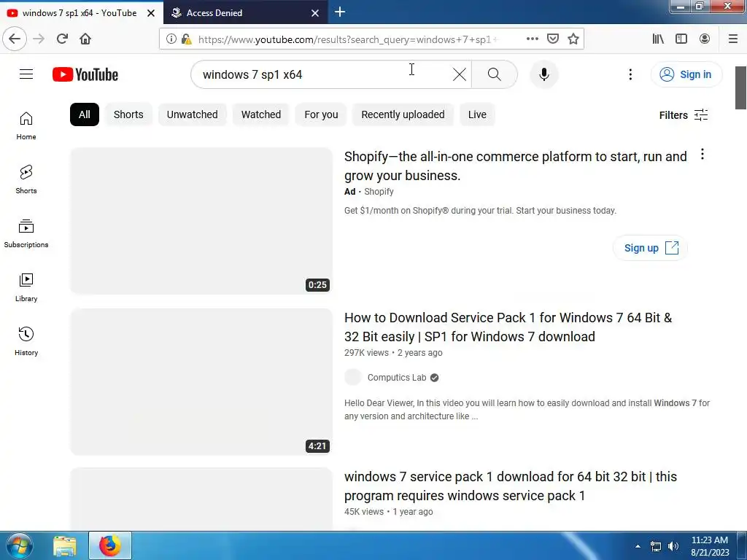Select the Recently uploaded filter chip
Viewport: 747px width, 560px height.
click(x=403, y=114)
